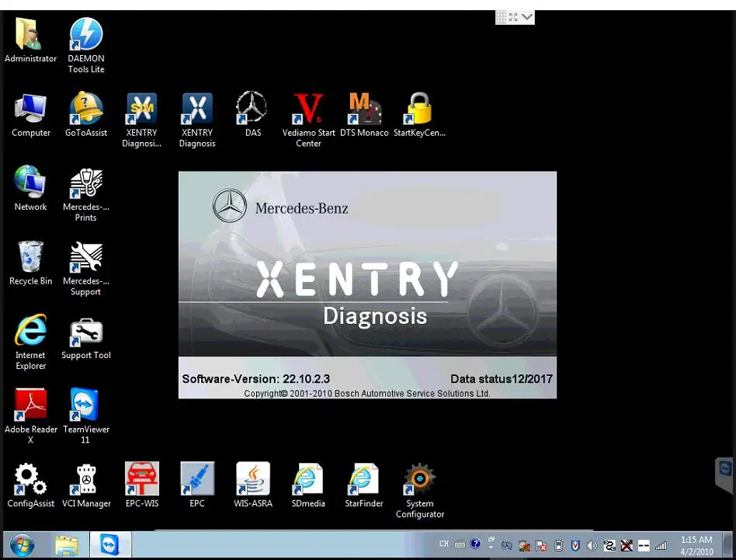Click battery power tray icon
Screen dimensions: 736x560
pyautogui.click(x=558, y=545)
